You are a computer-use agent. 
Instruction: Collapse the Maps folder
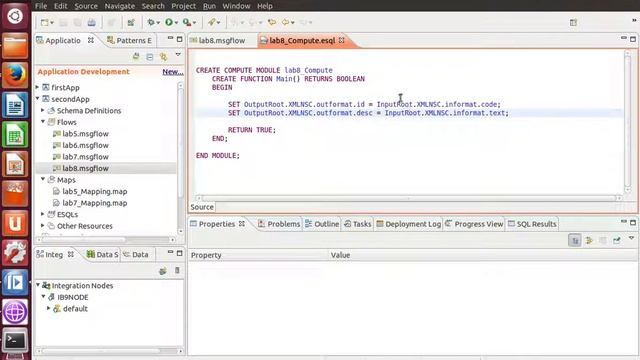(x=43, y=179)
